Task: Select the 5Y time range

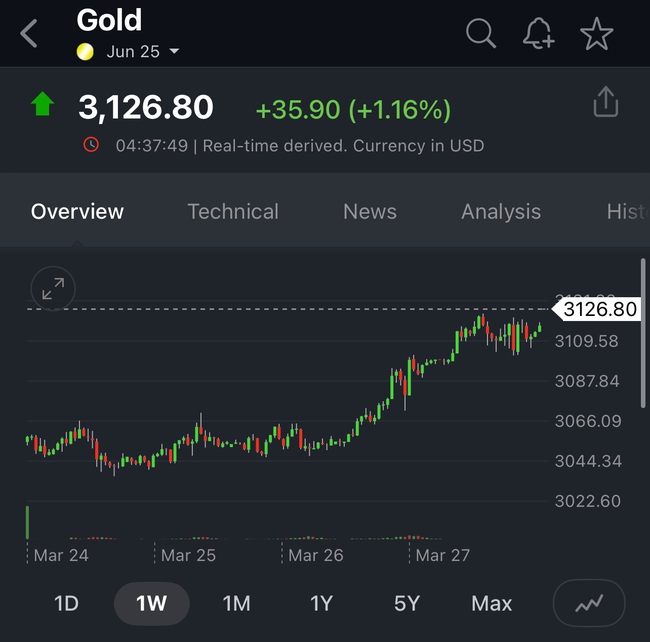Action: pos(407,603)
